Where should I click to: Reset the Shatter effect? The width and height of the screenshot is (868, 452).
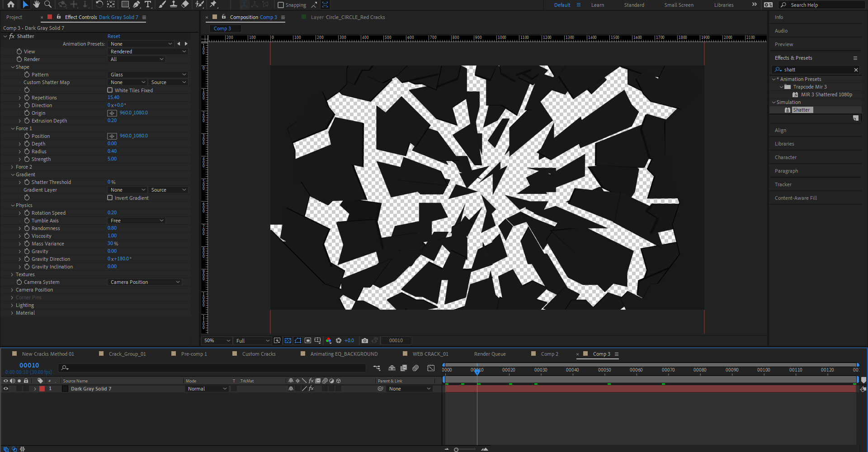click(x=113, y=36)
